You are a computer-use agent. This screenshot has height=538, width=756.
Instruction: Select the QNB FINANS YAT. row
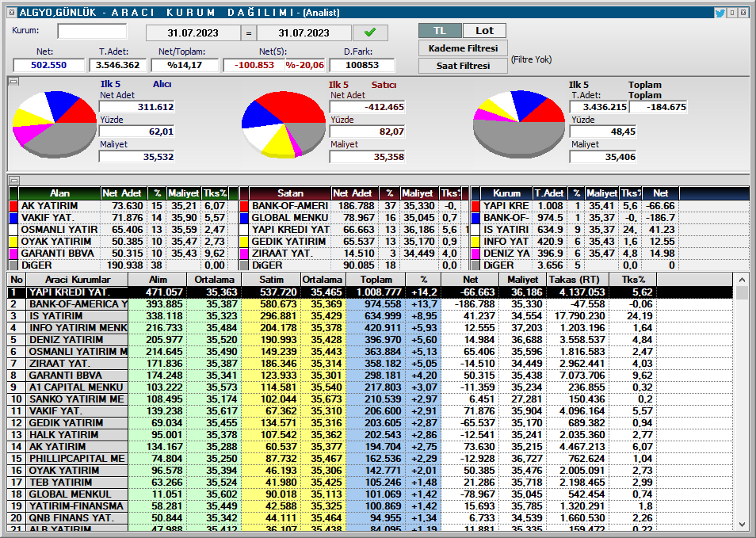click(370, 517)
